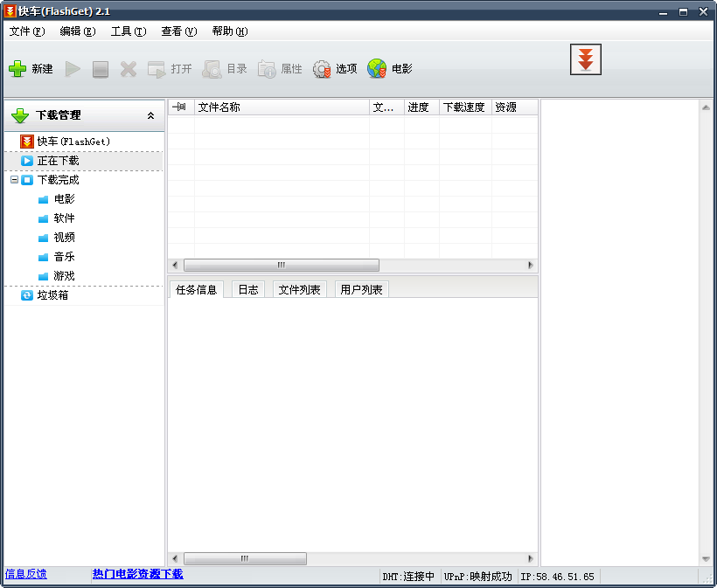Open the 工具(T) menu
The width and height of the screenshot is (717, 588).
tap(129, 31)
